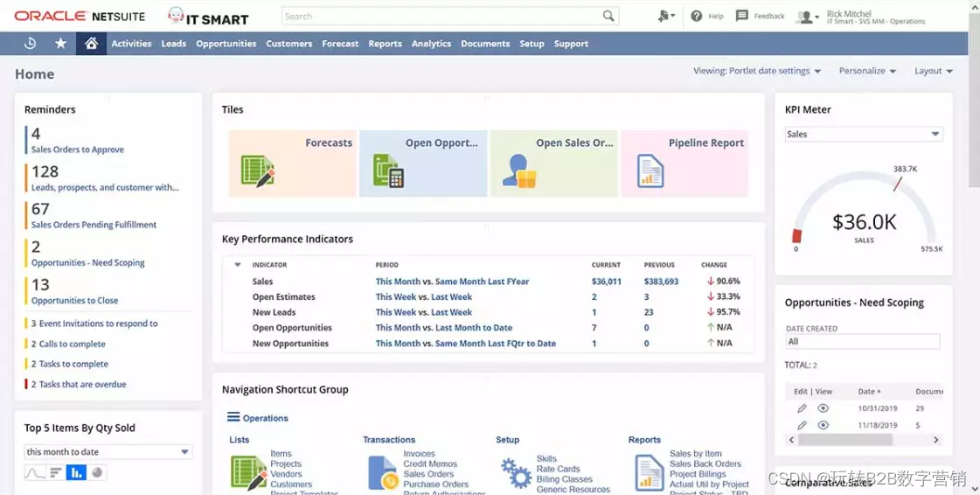Open the Create New icon in header

coord(665,17)
